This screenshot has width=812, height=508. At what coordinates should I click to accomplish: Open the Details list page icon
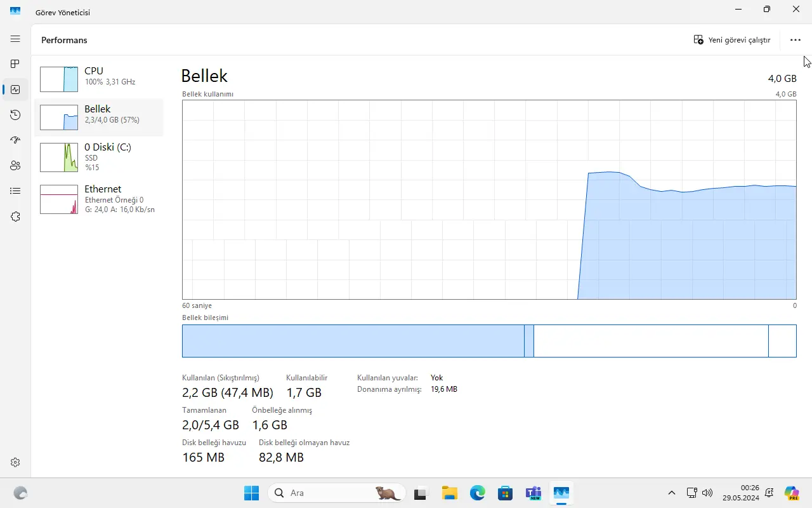[x=15, y=191]
